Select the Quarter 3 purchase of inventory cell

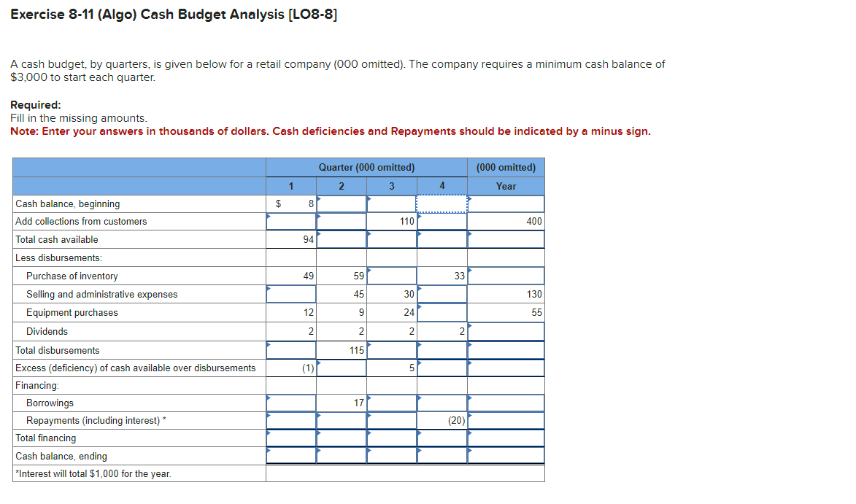pos(391,276)
